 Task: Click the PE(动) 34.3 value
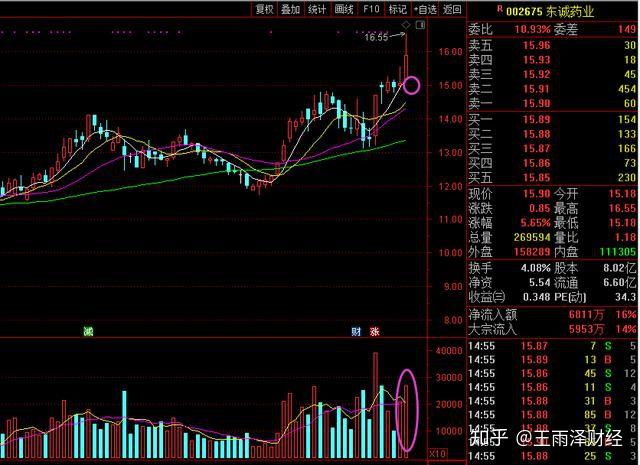tap(626, 297)
